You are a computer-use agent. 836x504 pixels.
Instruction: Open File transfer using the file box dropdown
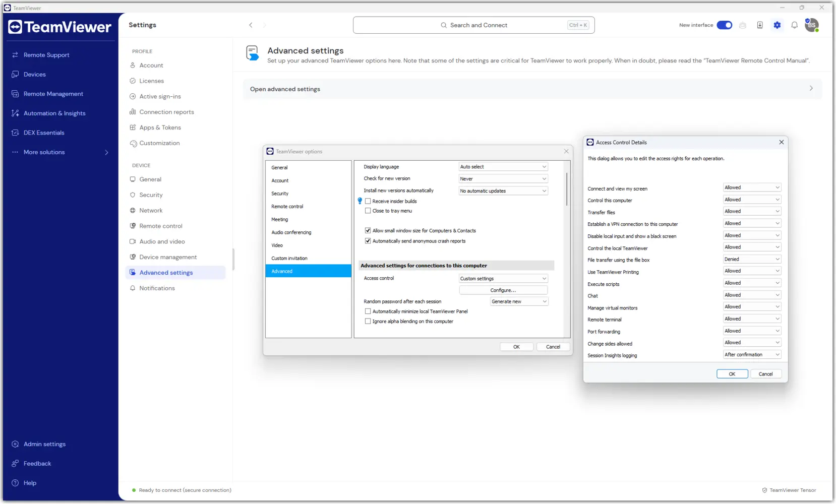pyautogui.click(x=752, y=259)
